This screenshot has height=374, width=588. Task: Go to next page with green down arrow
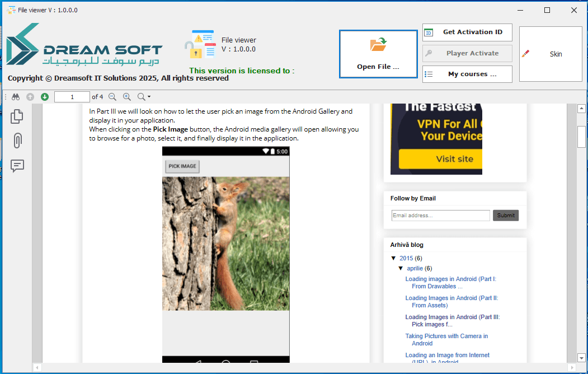45,97
